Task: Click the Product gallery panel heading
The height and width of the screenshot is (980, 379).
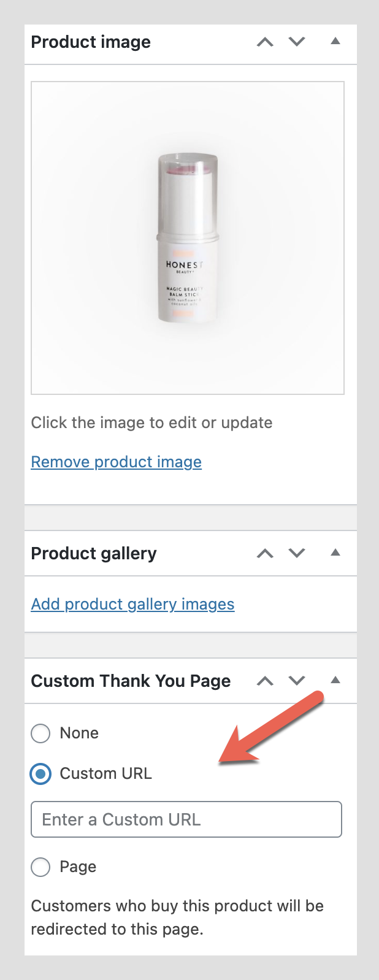Action: pyautogui.click(x=94, y=553)
